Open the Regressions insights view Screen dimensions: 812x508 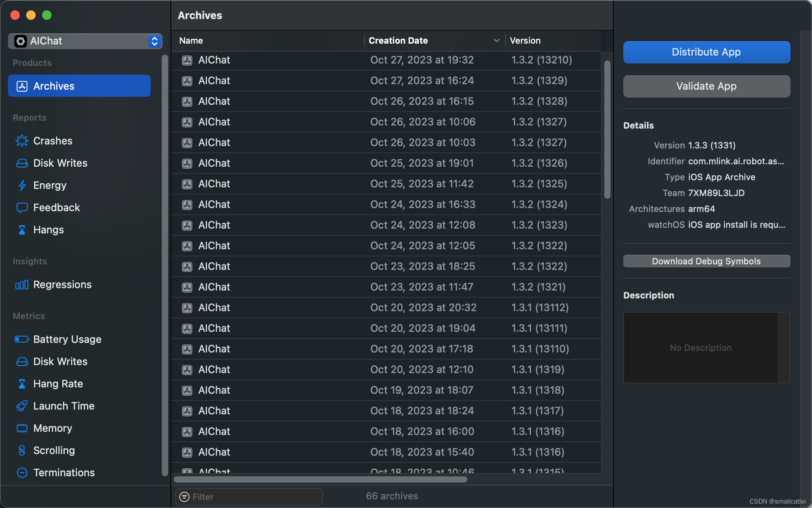point(62,285)
